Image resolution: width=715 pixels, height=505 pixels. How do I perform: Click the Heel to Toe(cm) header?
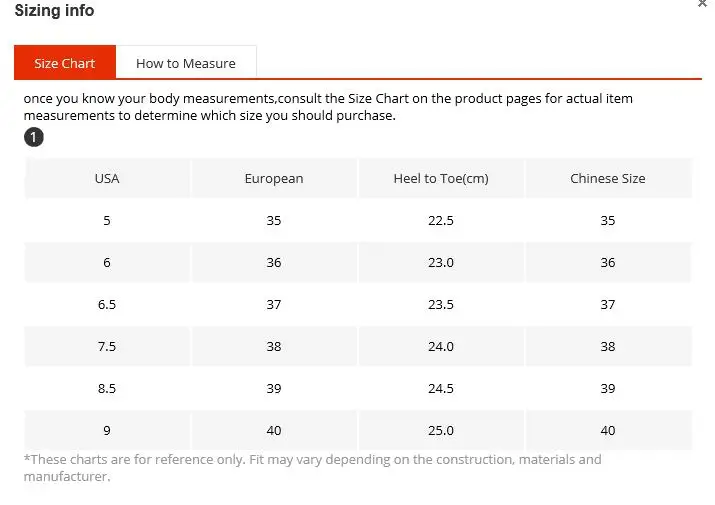click(441, 178)
